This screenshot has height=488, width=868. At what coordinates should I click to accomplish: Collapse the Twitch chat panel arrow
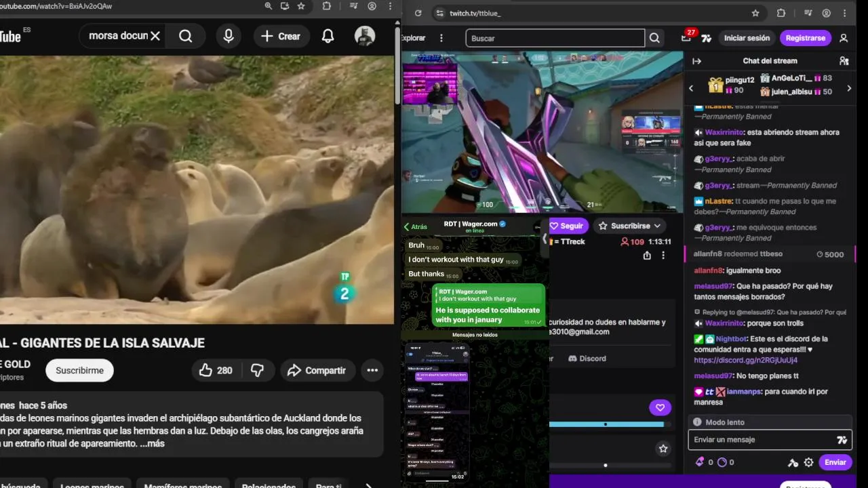696,61
